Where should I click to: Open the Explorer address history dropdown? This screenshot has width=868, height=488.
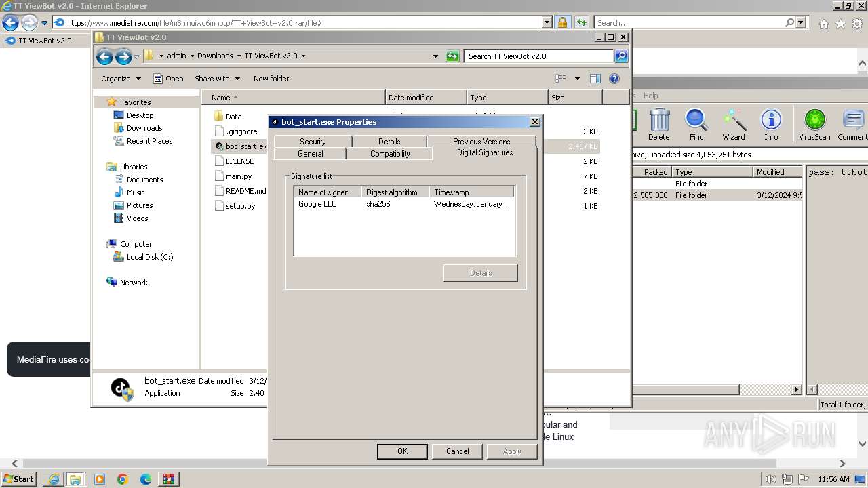point(435,56)
